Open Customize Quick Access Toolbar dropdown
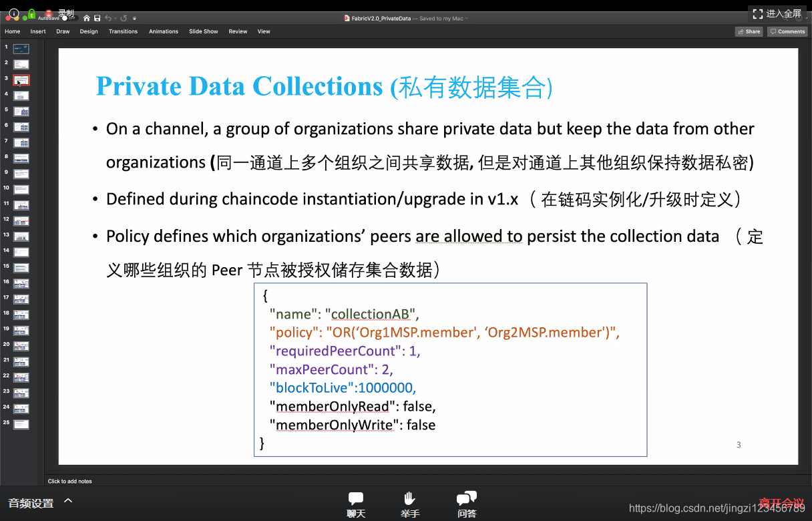 (x=134, y=18)
